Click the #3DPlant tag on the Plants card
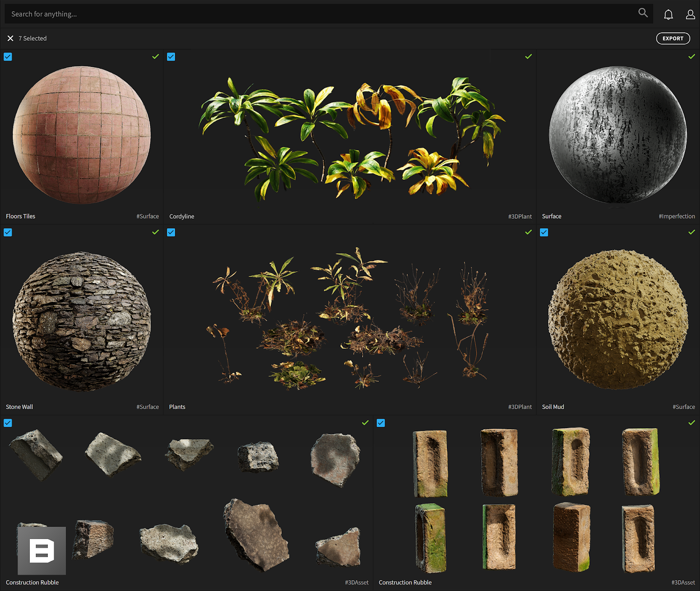This screenshot has width=700, height=591. [520, 407]
